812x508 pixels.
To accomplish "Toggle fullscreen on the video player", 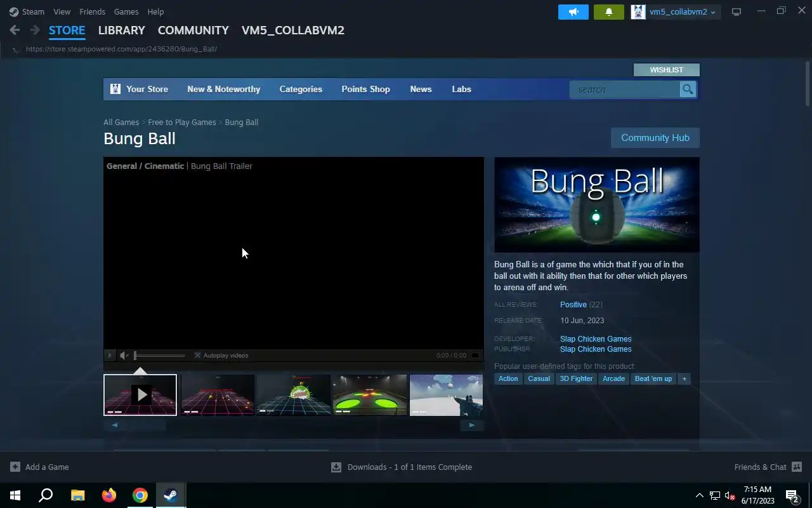I will [x=475, y=356].
